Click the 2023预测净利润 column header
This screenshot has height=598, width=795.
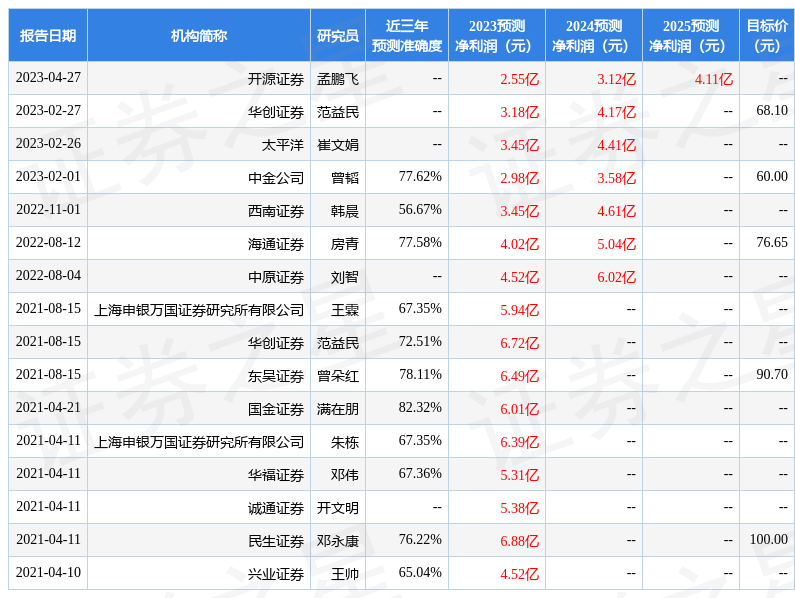[497, 36]
